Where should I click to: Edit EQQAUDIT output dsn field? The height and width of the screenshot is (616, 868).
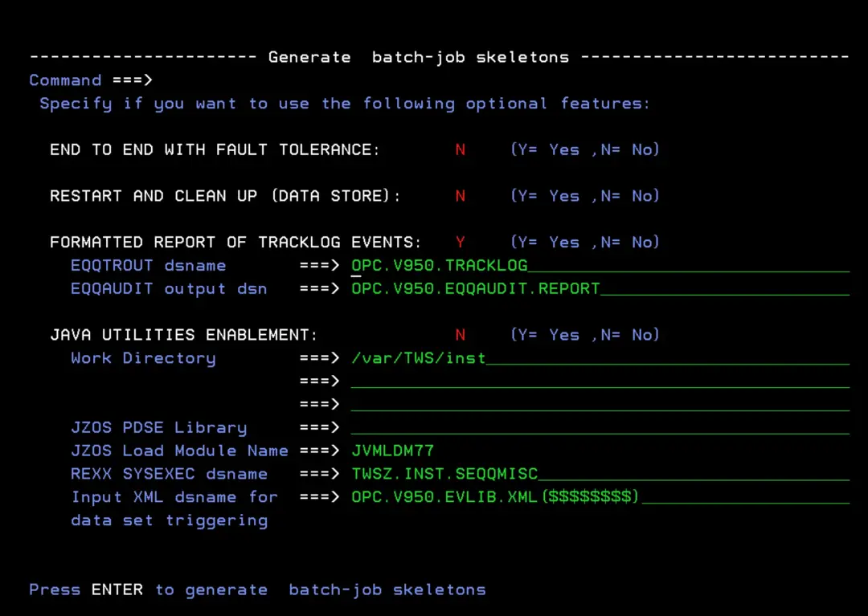pyautogui.click(x=600, y=288)
